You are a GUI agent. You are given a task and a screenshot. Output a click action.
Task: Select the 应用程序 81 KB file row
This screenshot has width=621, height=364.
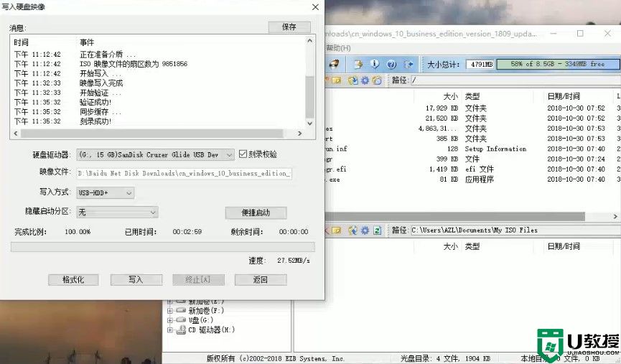pyautogui.click(x=472, y=179)
